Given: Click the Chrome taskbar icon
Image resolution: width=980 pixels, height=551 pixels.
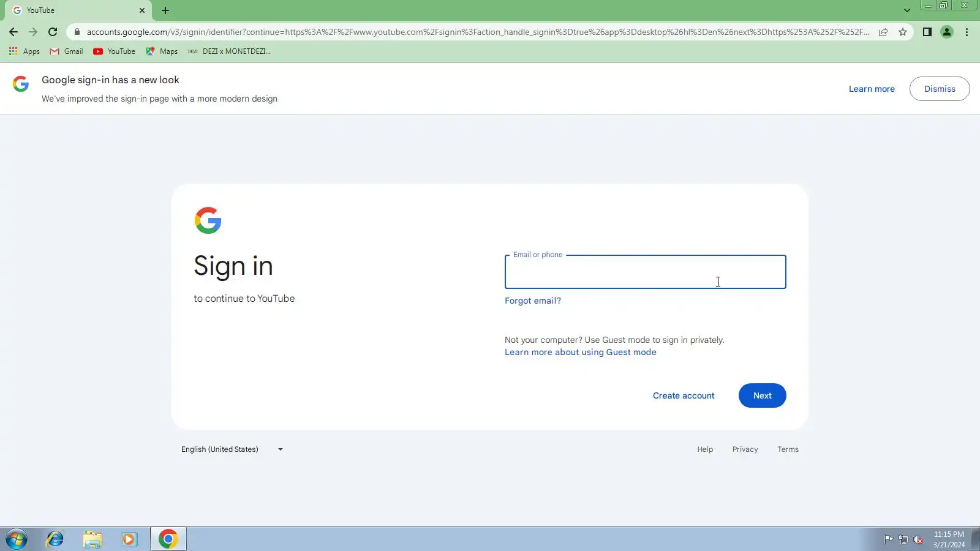Looking at the screenshot, I should click(168, 539).
